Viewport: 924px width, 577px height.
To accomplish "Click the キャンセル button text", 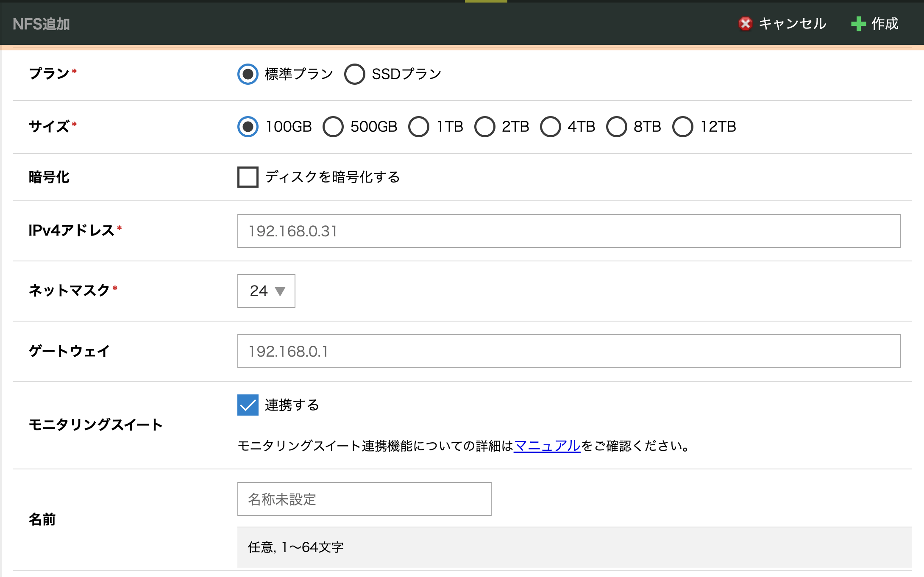I will pos(792,24).
